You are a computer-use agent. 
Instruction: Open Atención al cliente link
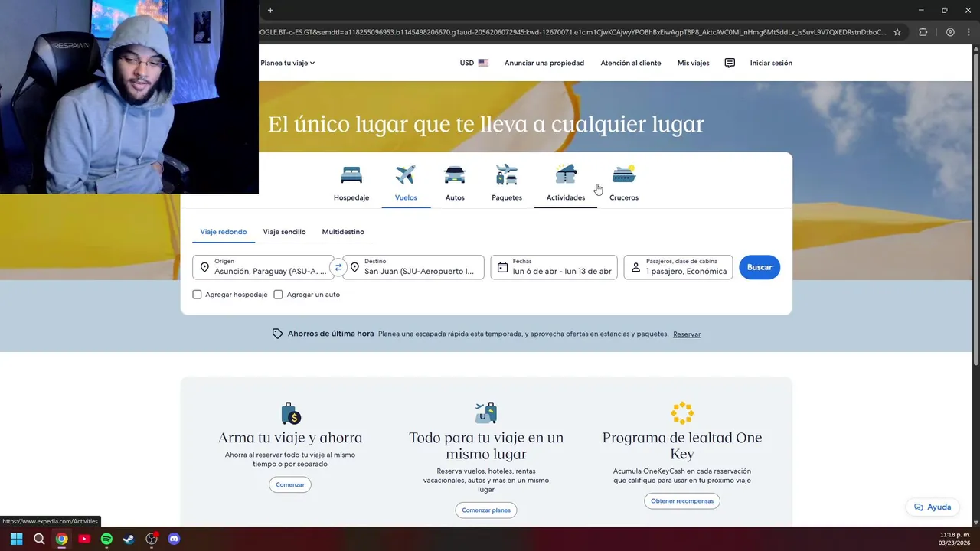[631, 63]
